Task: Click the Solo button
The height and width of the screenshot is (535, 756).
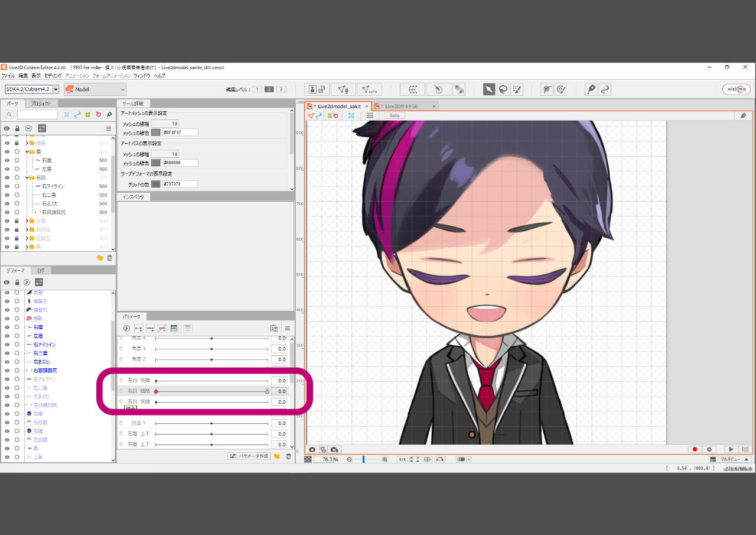Action: point(395,115)
